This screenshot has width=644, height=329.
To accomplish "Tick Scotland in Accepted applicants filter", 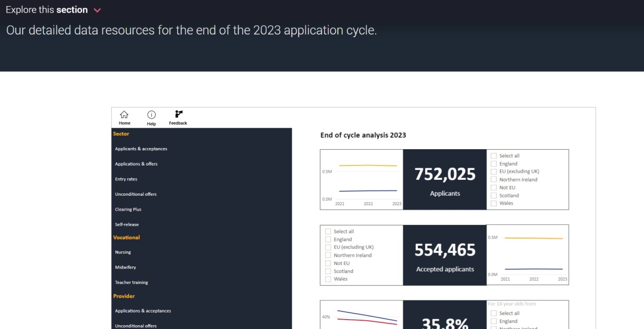I will click(328, 271).
